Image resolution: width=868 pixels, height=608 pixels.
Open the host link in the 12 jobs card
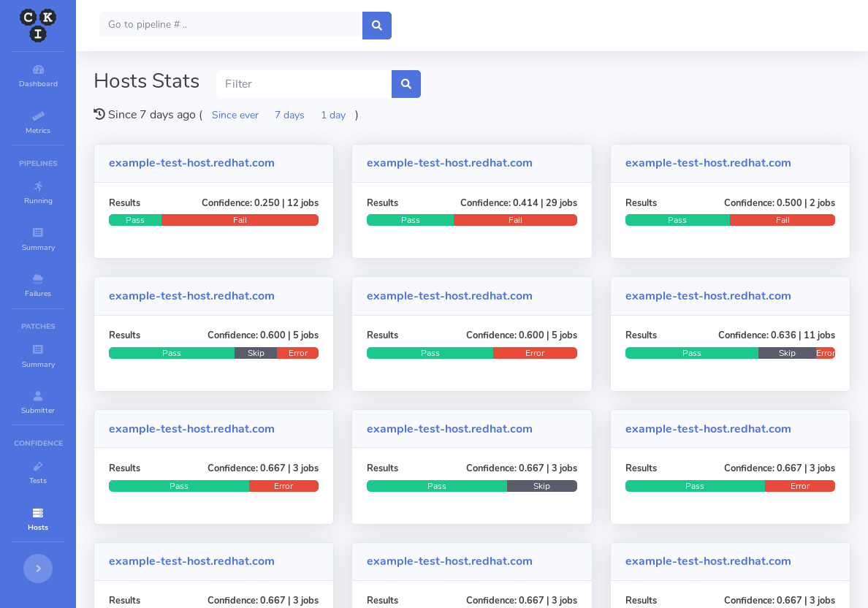click(191, 163)
